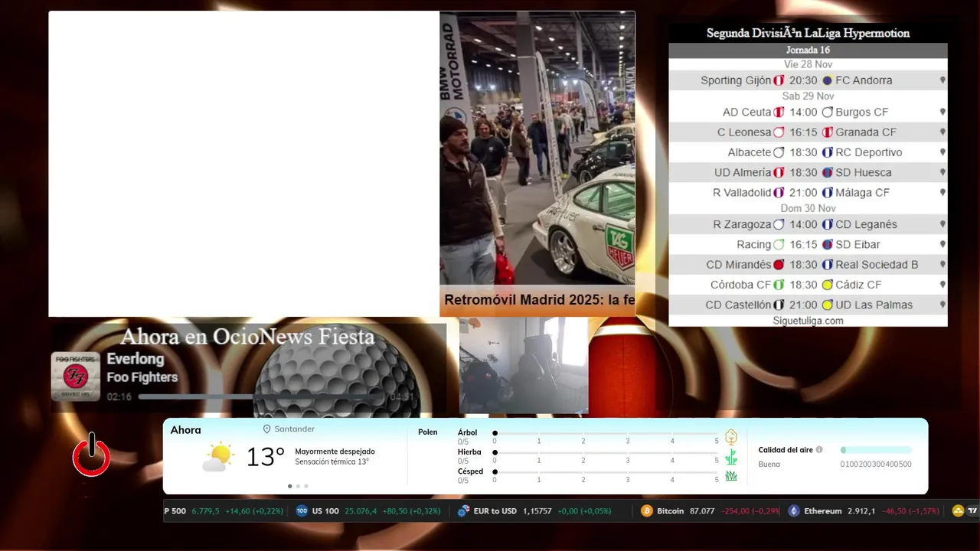Image resolution: width=980 pixels, height=551 pixels.
Task: Click the US 100 ticker icon
Action: 302,511
